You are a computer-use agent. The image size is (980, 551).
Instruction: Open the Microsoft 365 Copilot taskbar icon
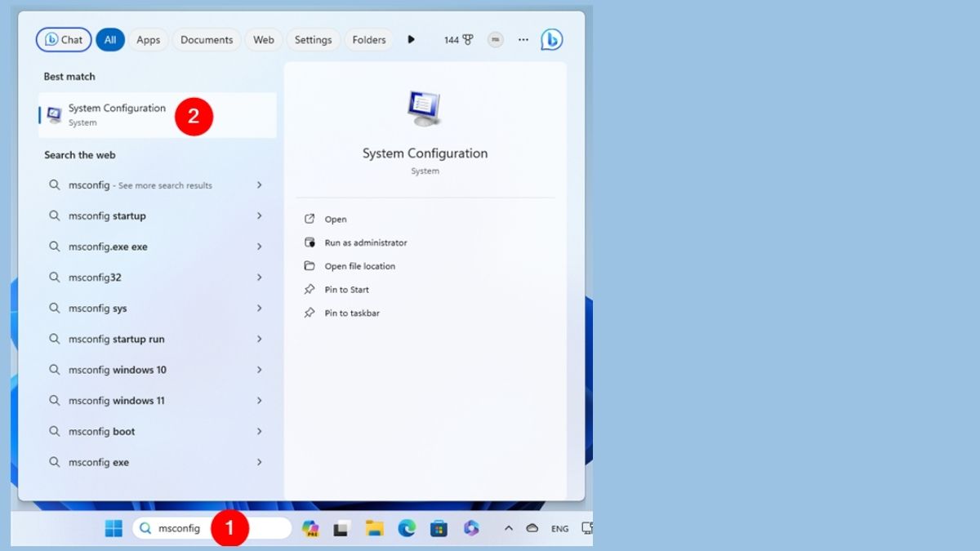coord(471,528)
